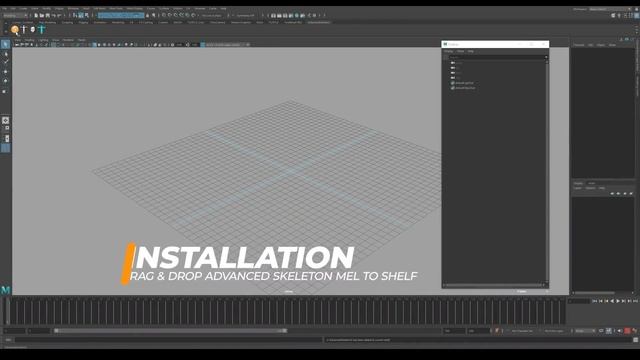Toggle Snap to Points

pyautogui.click(x=176, y=16)
